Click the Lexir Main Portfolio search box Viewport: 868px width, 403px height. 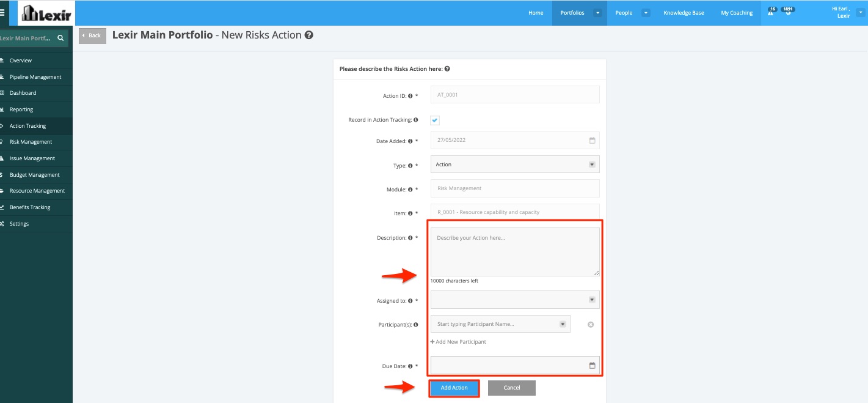34,38
